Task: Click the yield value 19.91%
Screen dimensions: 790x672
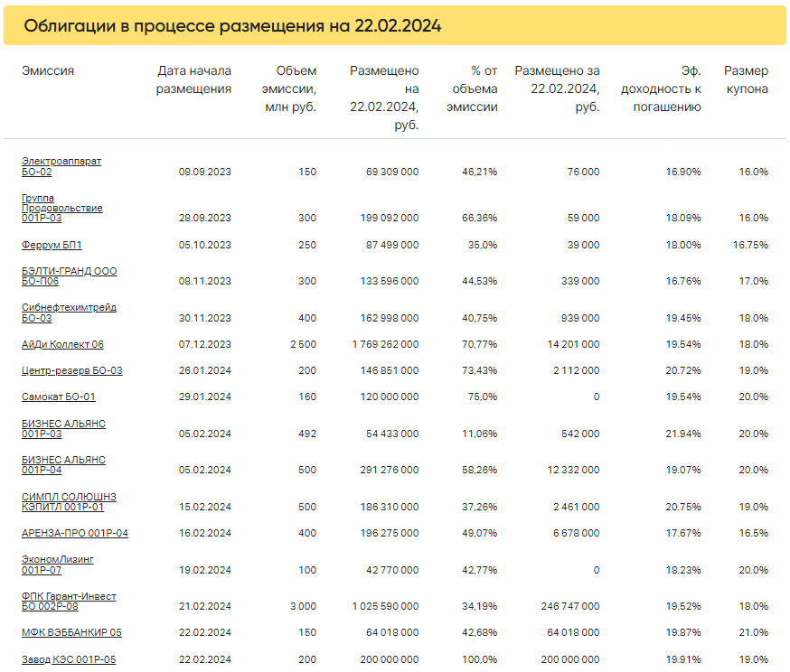Action: point(683,659)
